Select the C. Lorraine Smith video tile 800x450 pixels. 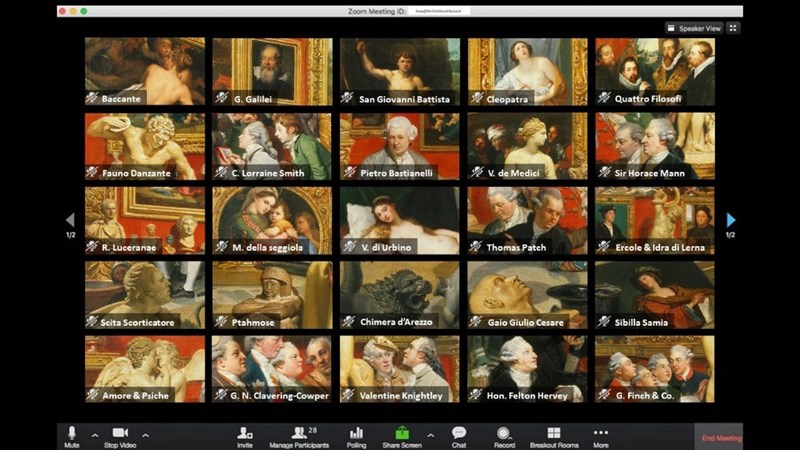[x=272, y=146]
